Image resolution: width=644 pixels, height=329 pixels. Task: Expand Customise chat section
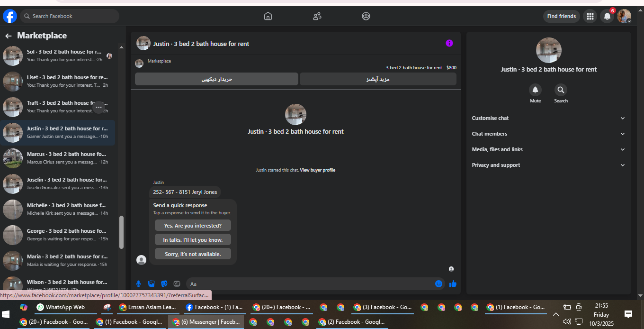coord(548,118)
